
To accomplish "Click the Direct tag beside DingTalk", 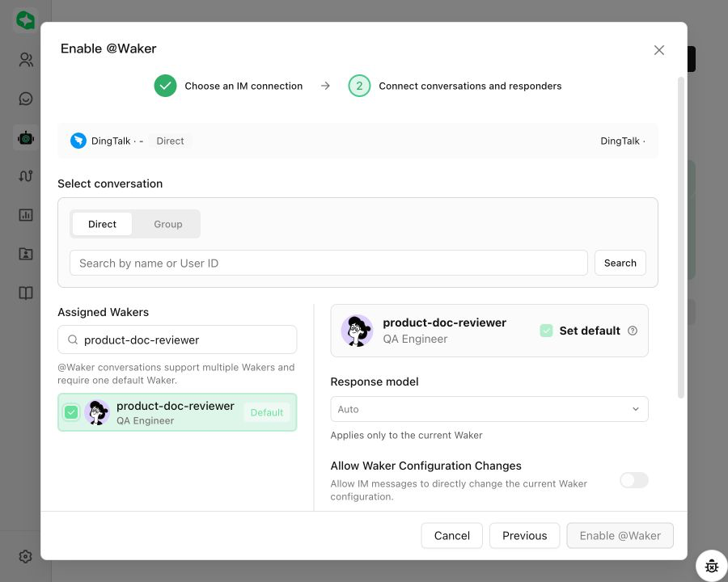I will [x=170, y=141].
